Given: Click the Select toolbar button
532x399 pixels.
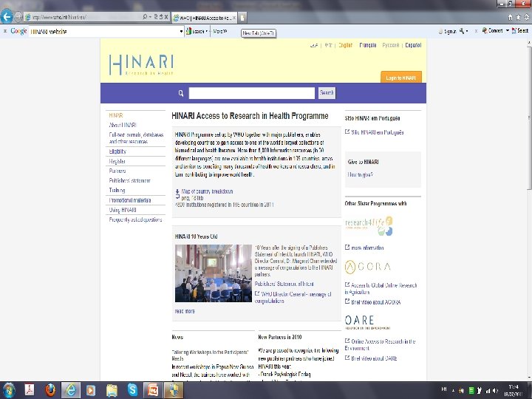Looking at the screenshot, I should pos(520,31).
